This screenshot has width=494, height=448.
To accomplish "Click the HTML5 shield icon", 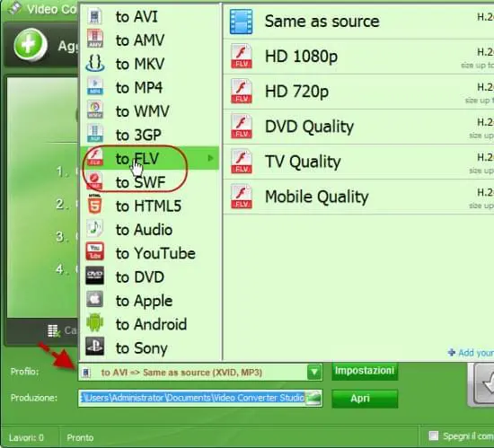I will (x=95, y=205).
